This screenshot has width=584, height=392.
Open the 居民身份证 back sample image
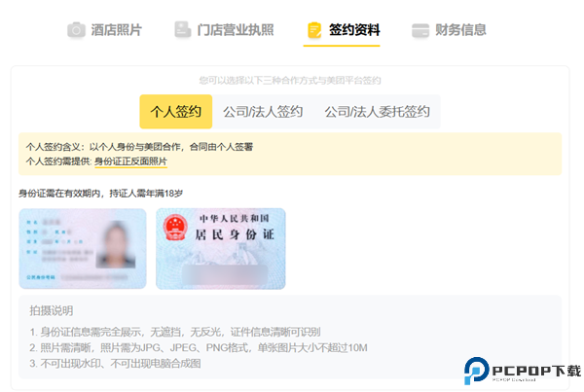click(x=221, y=249)
